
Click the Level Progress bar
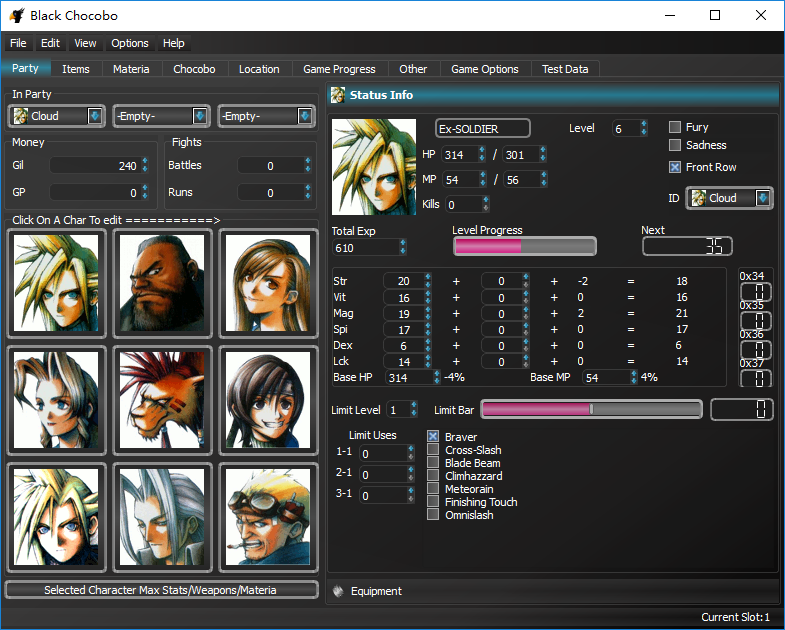click(x=525, y=246)
